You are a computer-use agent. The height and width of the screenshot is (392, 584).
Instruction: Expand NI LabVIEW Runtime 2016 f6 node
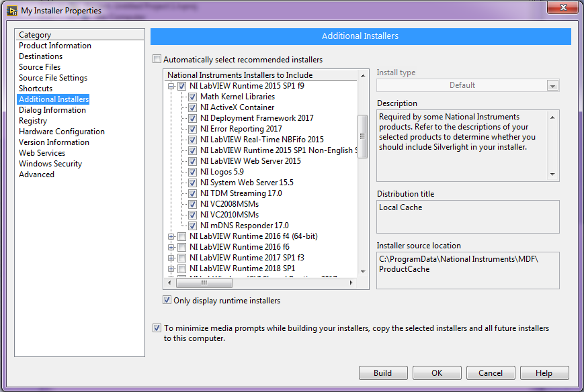[171, 247]
